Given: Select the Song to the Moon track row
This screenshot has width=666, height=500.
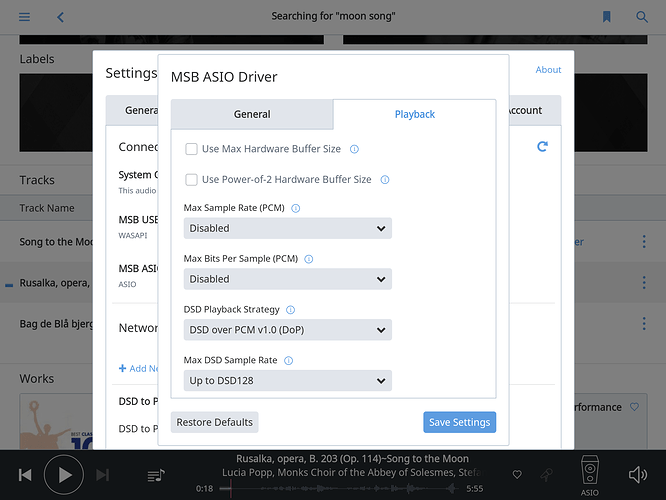Looking at the screenshot, I should point(47,241).
